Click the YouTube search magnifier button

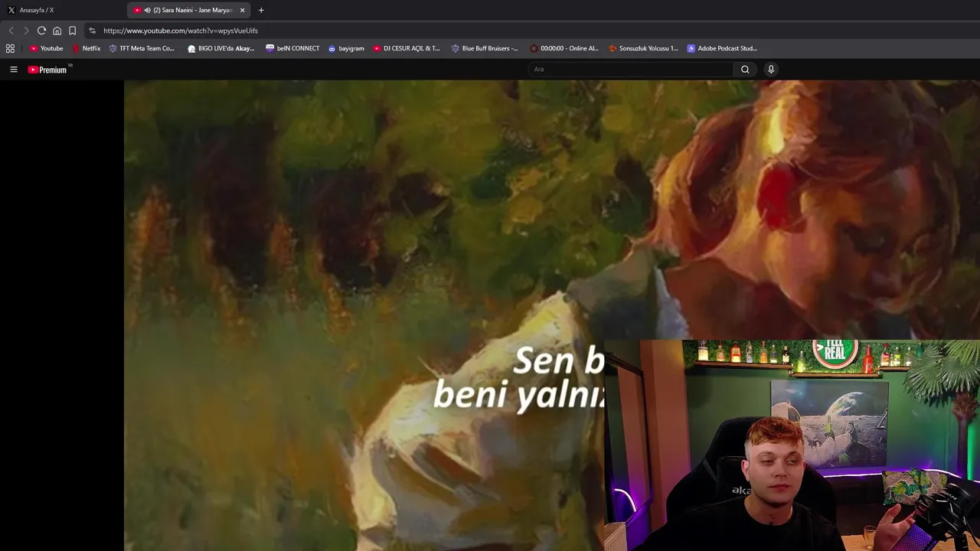pos(745,69)
